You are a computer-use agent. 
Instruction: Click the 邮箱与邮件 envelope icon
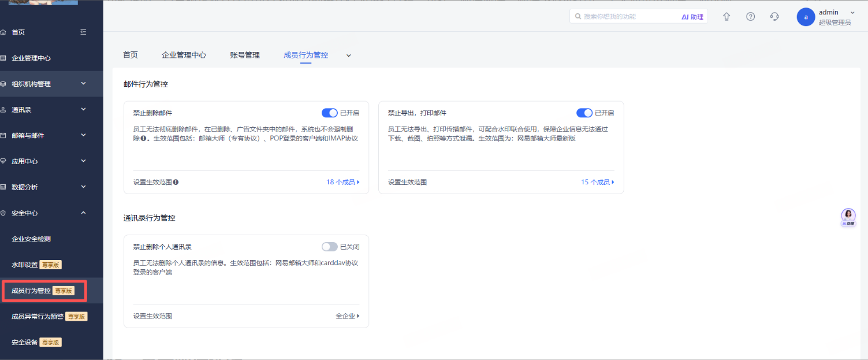(3, 136)
